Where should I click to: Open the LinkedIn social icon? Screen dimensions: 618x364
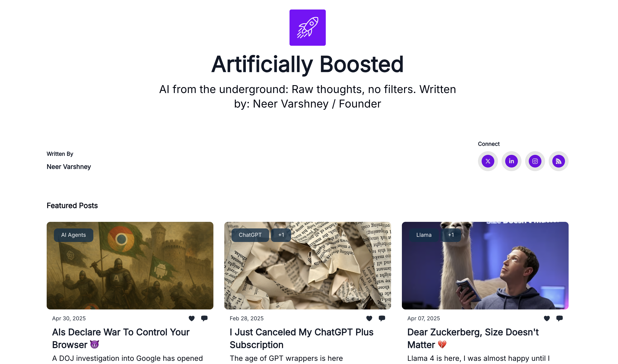511,161
